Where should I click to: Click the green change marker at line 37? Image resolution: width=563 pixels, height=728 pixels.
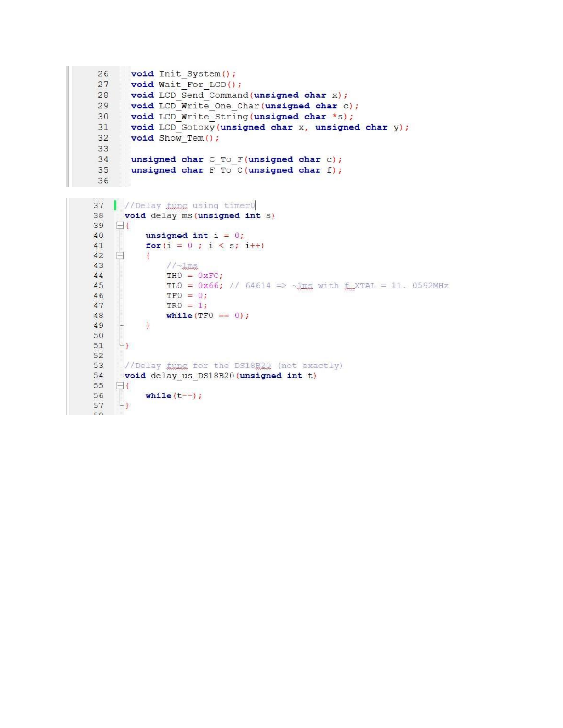(x=115, y=205)
